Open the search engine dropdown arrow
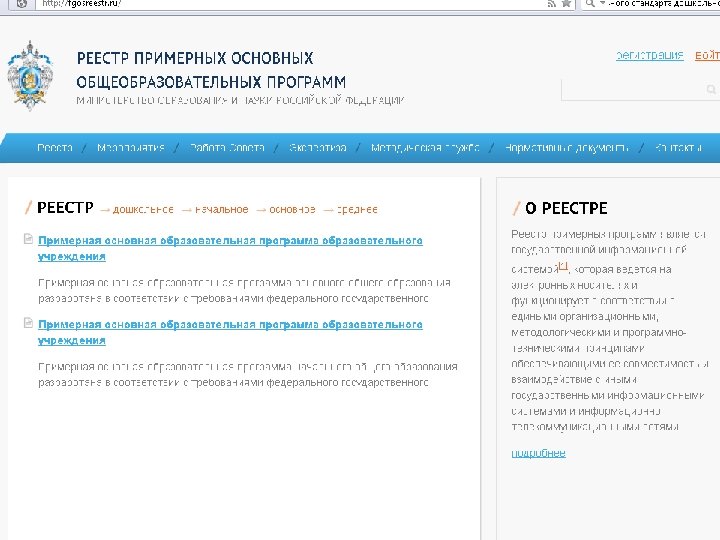720x540 pixels. coord(602,3)
